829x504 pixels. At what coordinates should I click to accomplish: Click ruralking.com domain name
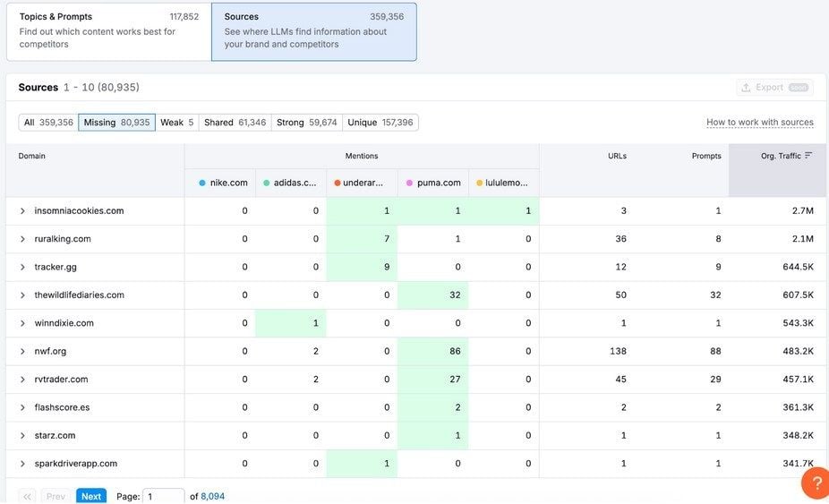point(63,238)
